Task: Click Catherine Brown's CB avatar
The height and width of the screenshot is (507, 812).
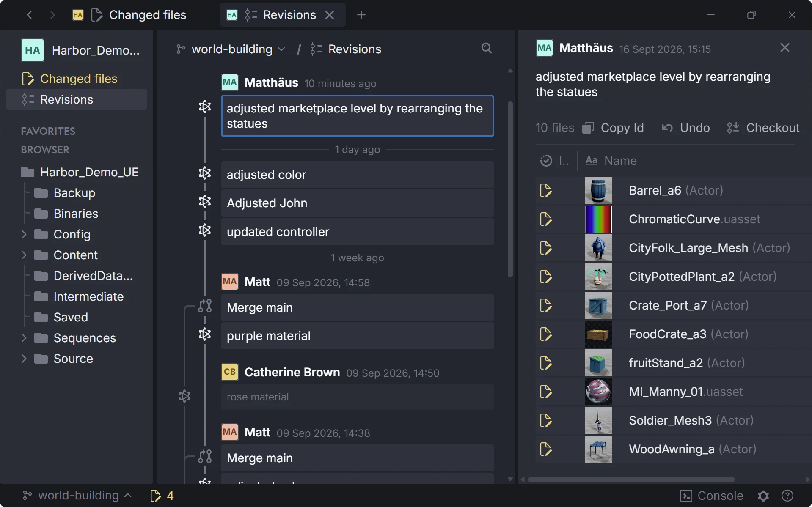Action: point(230,372)
